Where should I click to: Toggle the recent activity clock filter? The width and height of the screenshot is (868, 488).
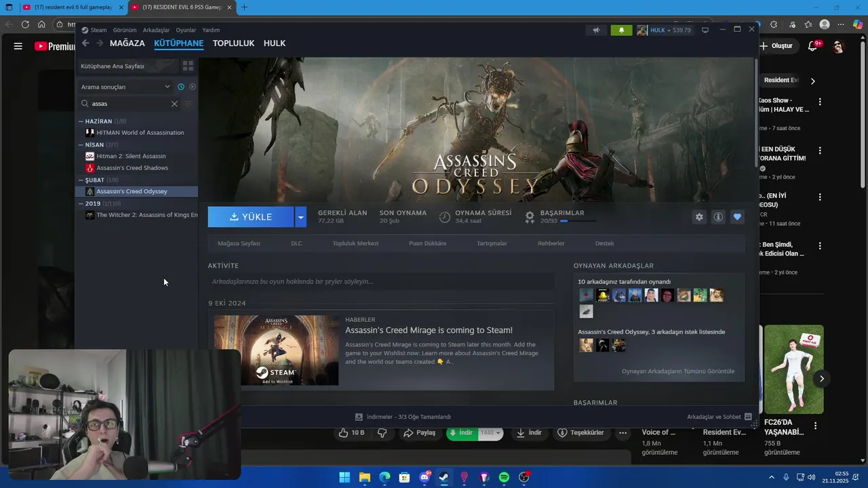click(x=180, y=87)
